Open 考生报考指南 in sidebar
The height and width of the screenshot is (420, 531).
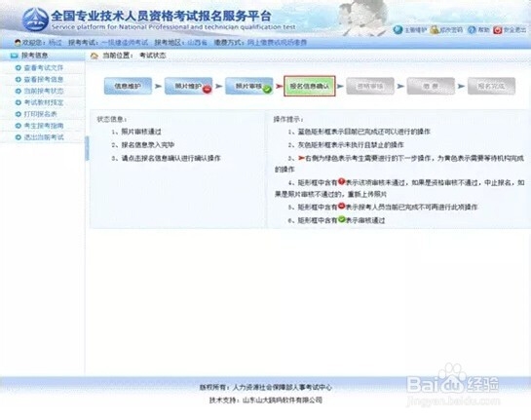pyautogui.click(x=44, y=126)
